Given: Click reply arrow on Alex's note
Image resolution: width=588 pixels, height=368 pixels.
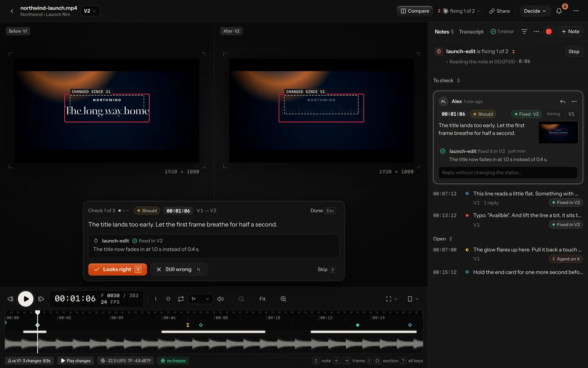Looking at the screenshot, I should point(563,102).
